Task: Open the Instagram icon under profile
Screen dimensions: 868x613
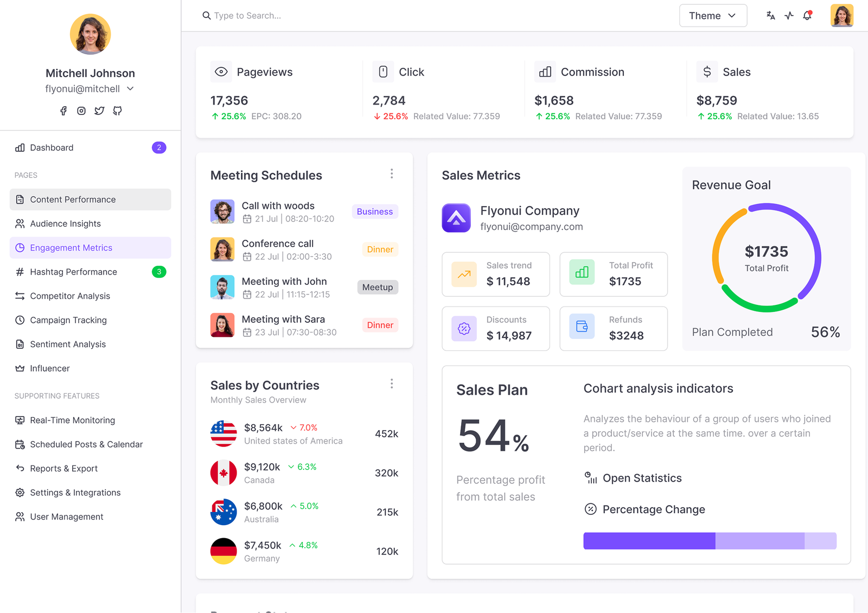Action: pos(81,111)
